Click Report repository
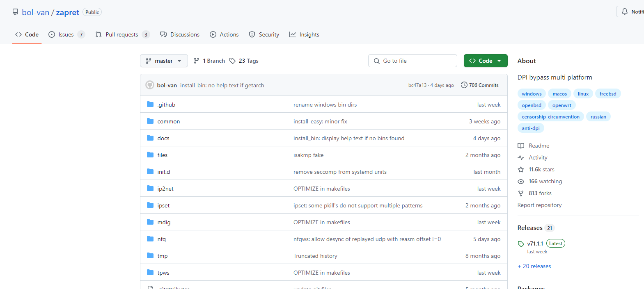This screenshot has width=644, height=289. [x=539, y=205]
